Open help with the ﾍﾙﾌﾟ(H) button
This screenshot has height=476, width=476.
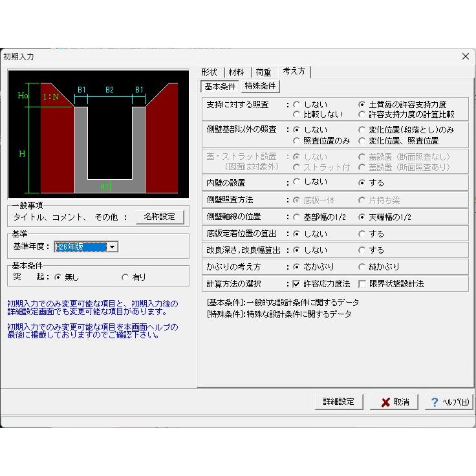(x=449, y=402)
